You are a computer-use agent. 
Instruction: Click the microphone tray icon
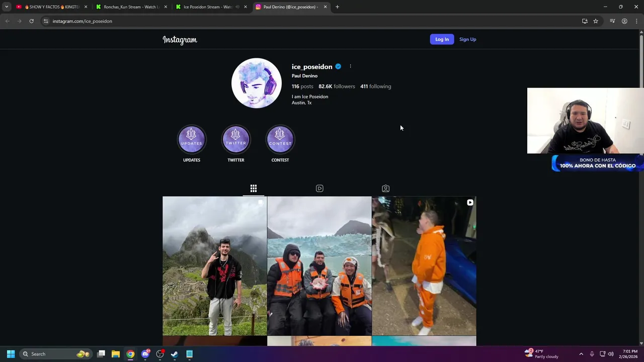(592, 354)
